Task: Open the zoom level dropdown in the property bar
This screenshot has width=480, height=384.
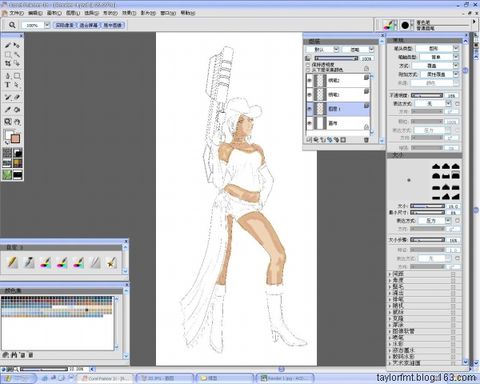Action: coord(47,25)
